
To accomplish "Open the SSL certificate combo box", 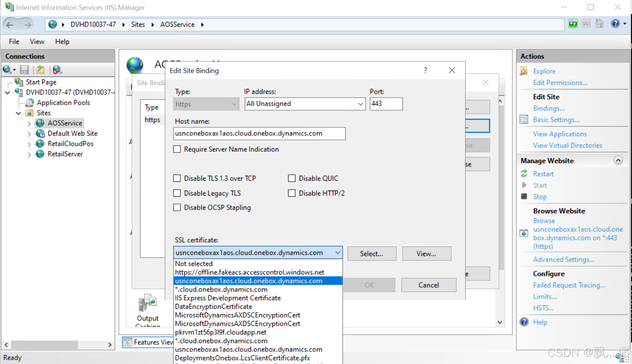I will (x=258, y=253).
